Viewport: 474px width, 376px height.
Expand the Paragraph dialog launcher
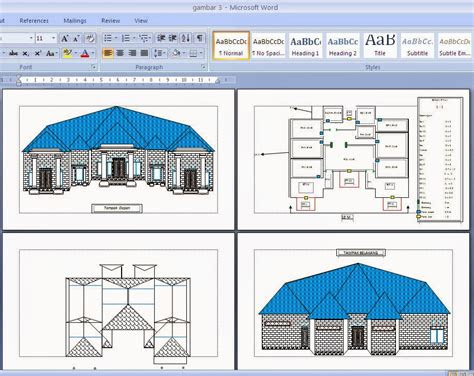pyautogui.click(x=203, y=67)
